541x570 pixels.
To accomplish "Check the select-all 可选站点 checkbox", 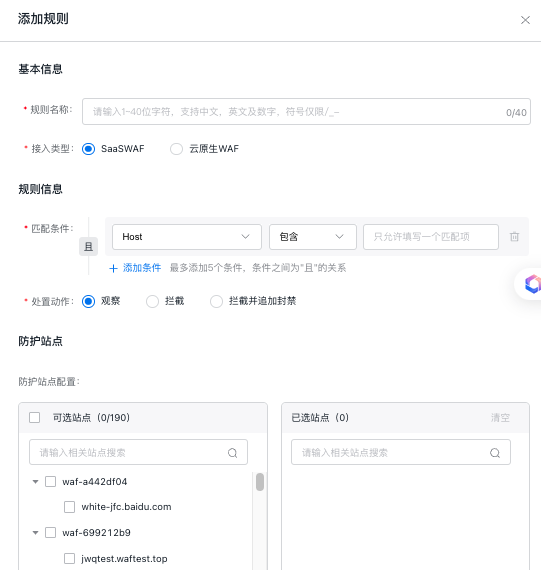I will (x=35, y=417).
